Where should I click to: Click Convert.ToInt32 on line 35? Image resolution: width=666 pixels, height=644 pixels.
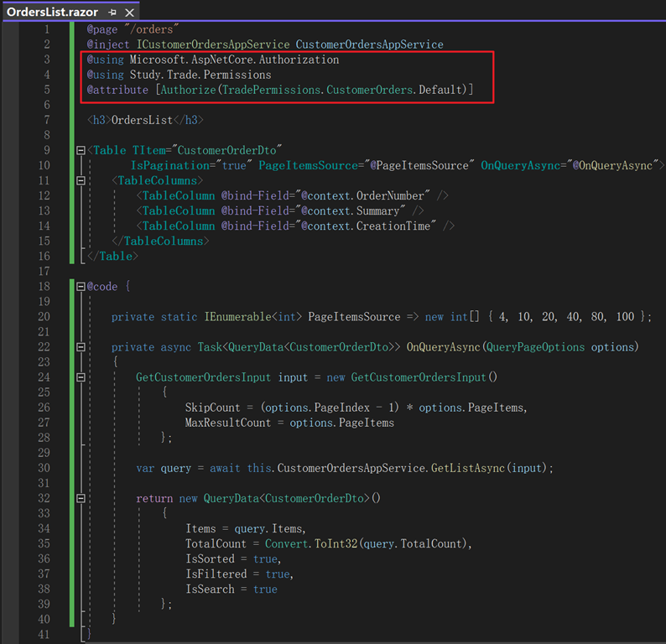(311, 544)
